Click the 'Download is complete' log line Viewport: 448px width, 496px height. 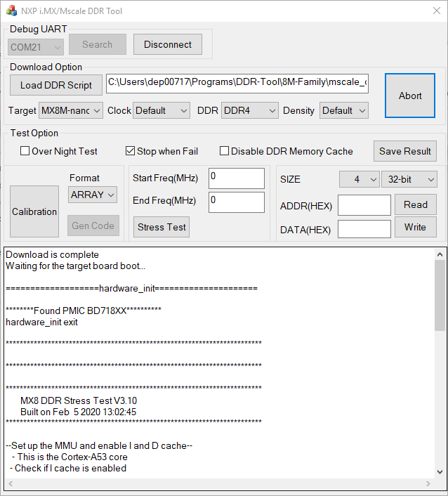point(52,254)
